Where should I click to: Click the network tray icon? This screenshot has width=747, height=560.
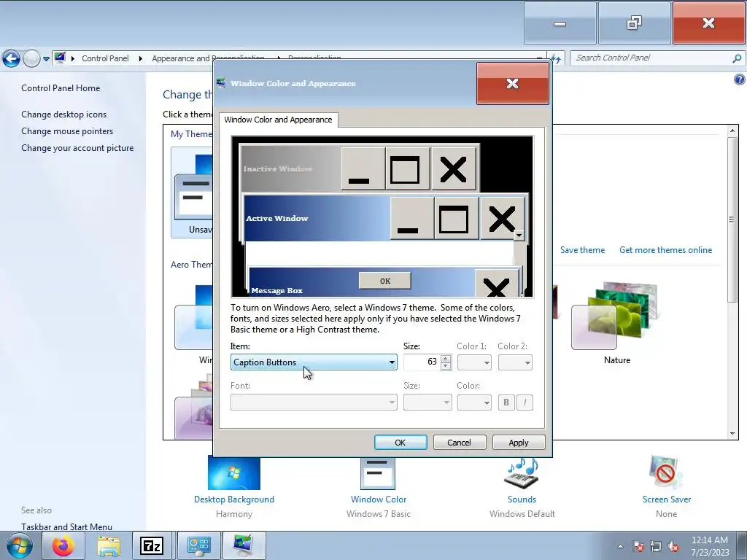pyautogui.click(x=656, y=546)
